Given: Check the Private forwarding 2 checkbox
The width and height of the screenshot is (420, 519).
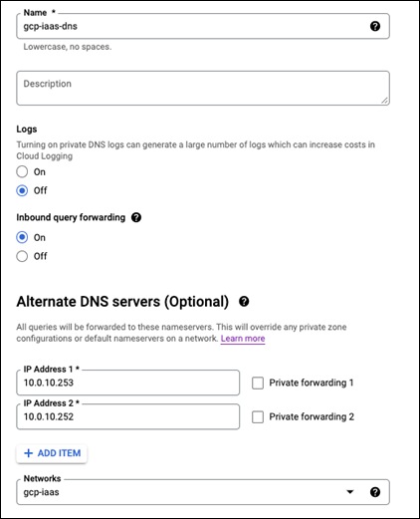Looking at the screenshot, I should point(258,417).
